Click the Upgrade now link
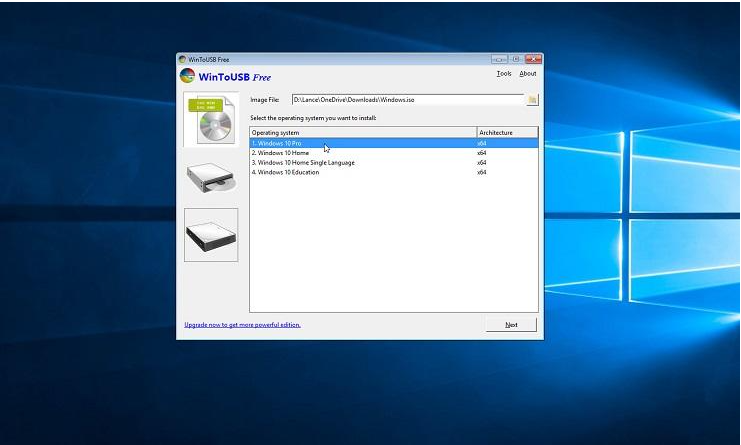Viewport: 741px width, 445px height. [x=242, y=325]
